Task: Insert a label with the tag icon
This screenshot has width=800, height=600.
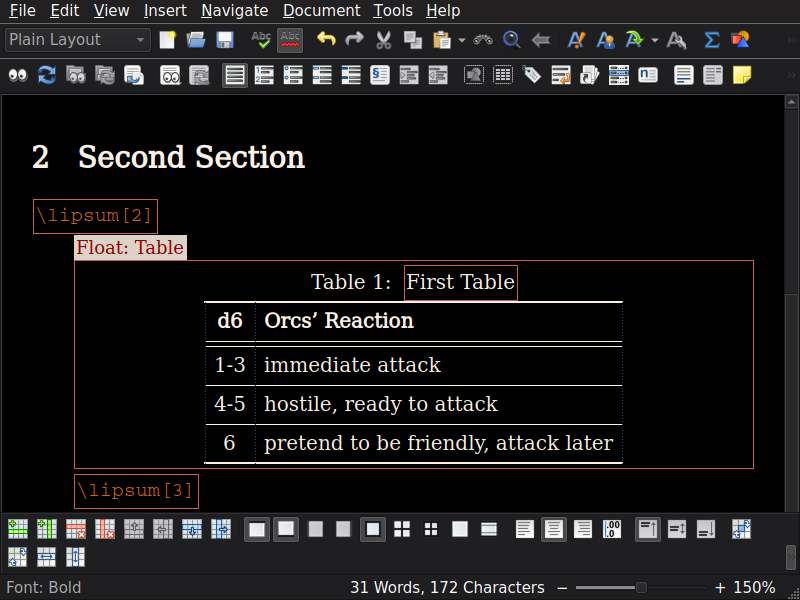Action: point(532,76)
